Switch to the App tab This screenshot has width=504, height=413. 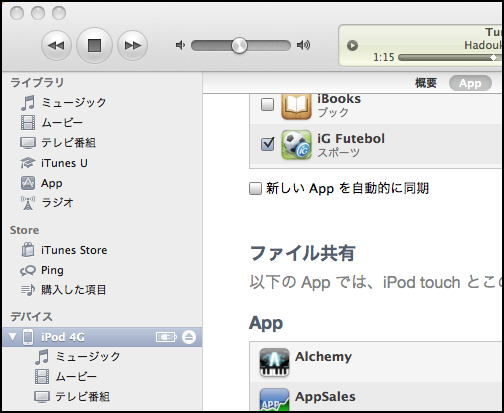(470, 83)
